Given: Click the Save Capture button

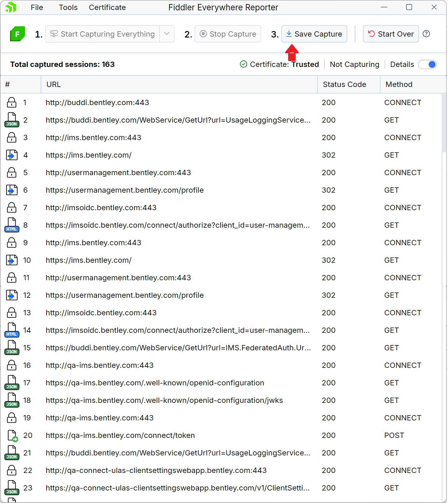Looking at the screenshot, I should click(314, 34).
